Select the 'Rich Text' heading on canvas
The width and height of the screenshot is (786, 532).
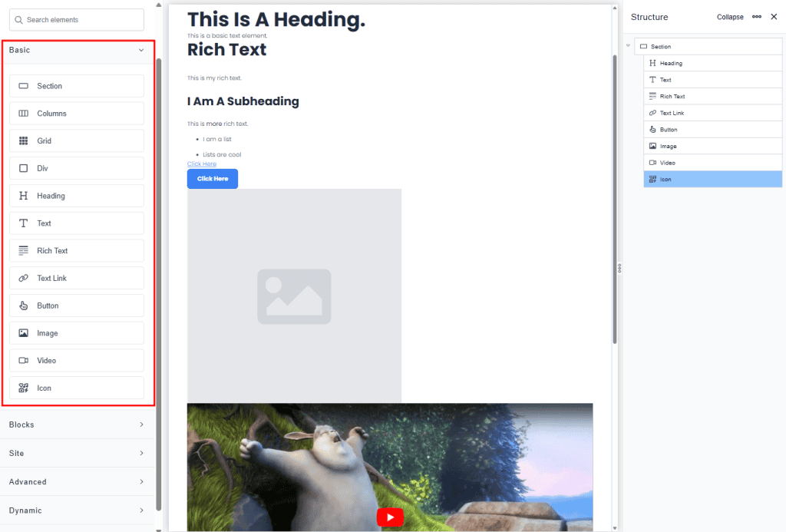[x=226, y=50]
